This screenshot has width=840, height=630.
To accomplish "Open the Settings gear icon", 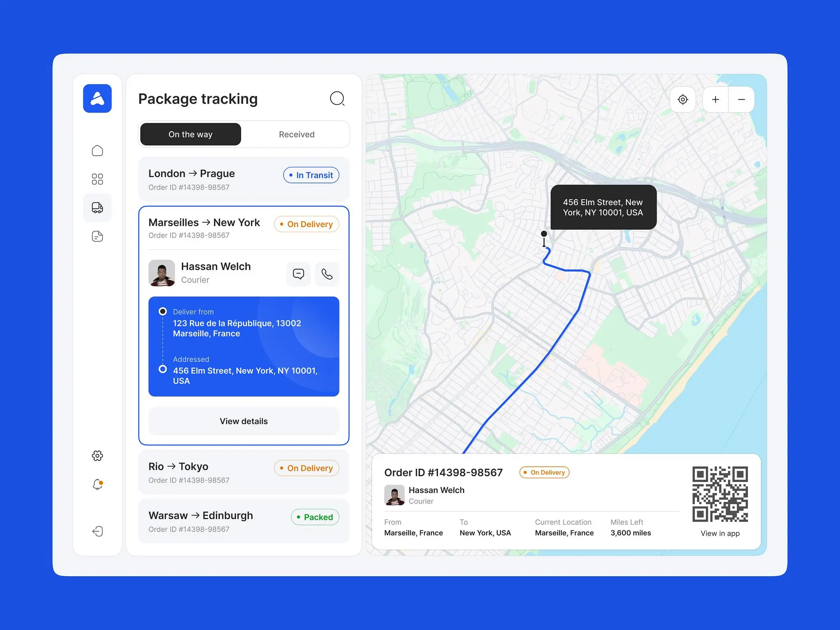I will pos(98,455).
